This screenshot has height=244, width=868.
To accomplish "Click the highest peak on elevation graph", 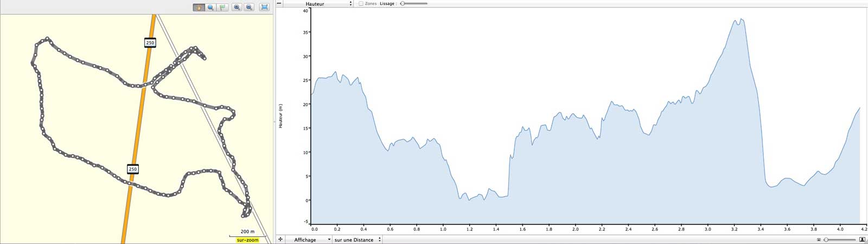I will [741, 20].
